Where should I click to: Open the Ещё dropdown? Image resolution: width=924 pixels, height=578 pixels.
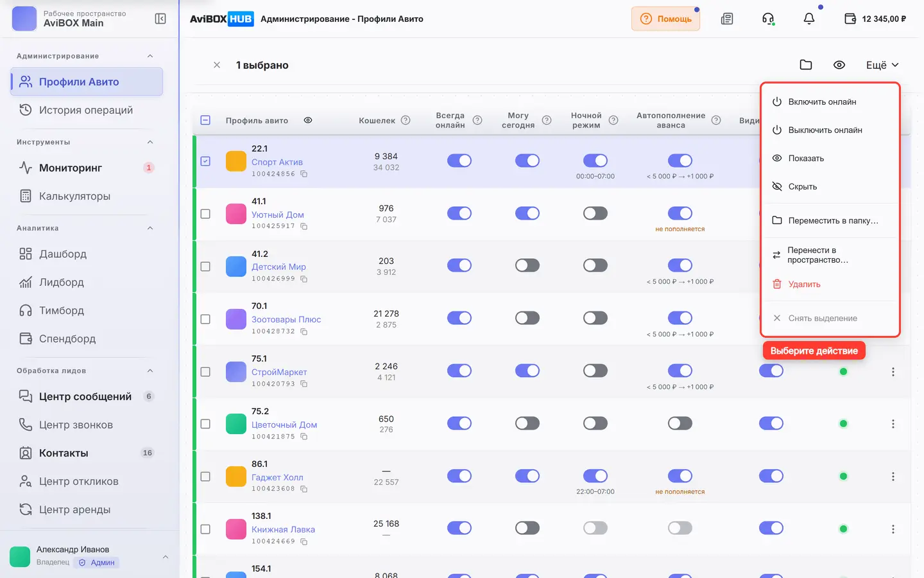882,65
